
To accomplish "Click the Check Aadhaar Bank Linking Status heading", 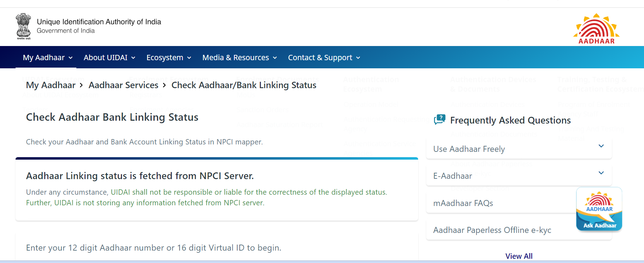I will pyautogui.click(x=112, y=117).
